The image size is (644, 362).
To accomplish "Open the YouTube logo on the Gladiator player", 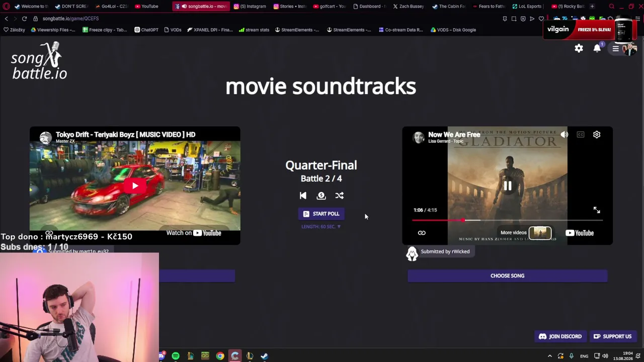I will pyautogui.click(x=580, y=233).
